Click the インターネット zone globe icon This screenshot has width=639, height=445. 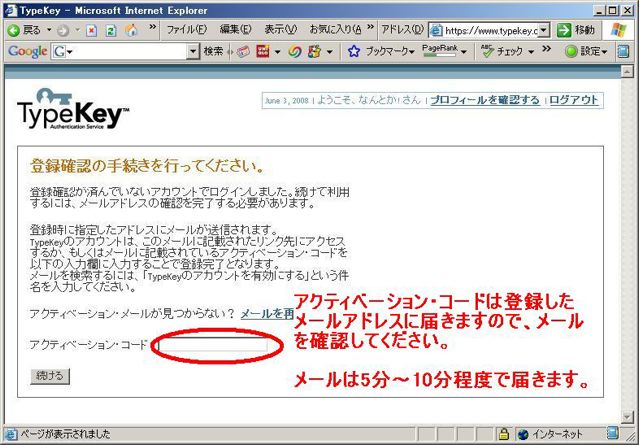click(x=523, y=434)
